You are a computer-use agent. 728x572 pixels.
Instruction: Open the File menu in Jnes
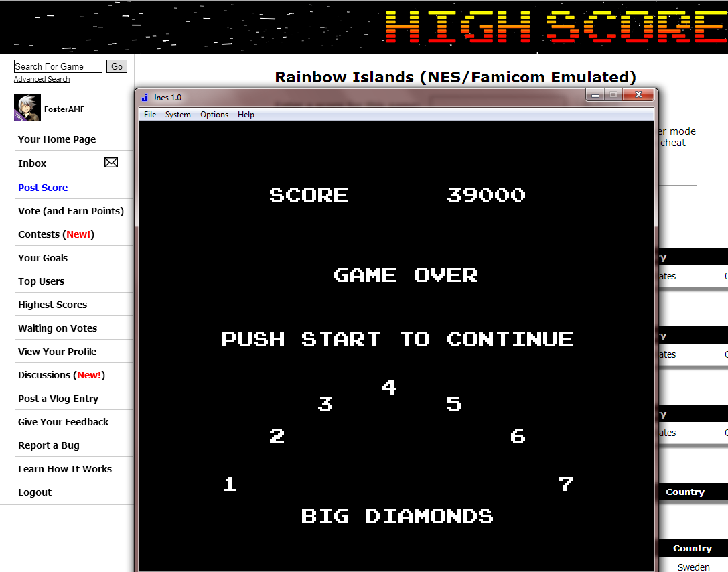coord(150,115)
